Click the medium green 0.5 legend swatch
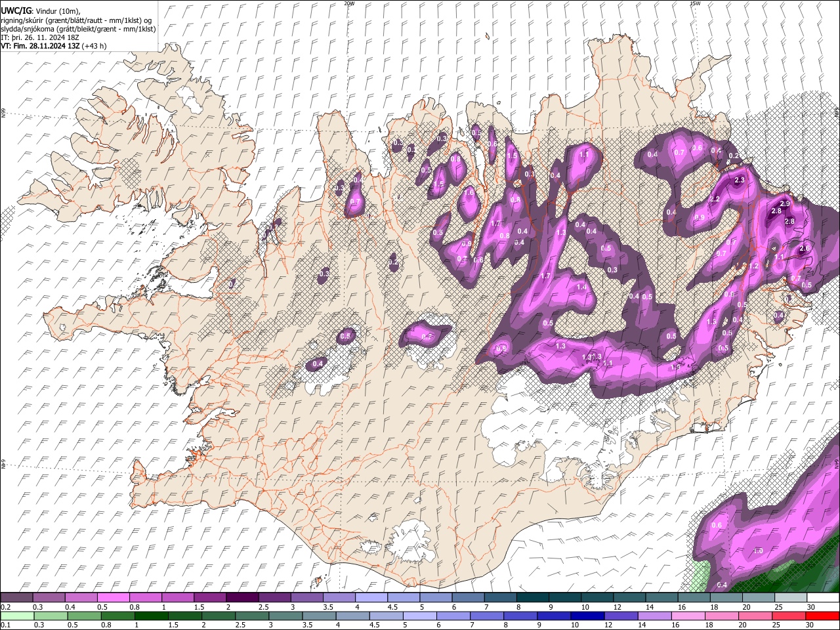The width and height of the screenshot is (840, 630). 83,616
